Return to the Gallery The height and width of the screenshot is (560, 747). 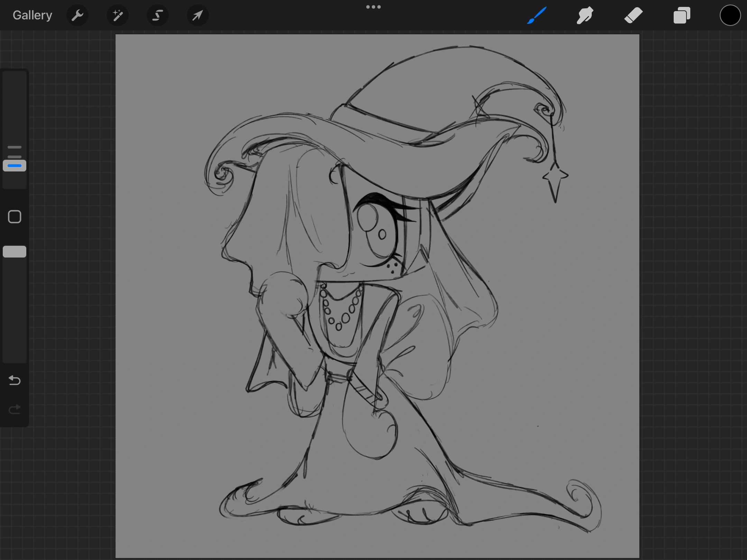[32, 15]
